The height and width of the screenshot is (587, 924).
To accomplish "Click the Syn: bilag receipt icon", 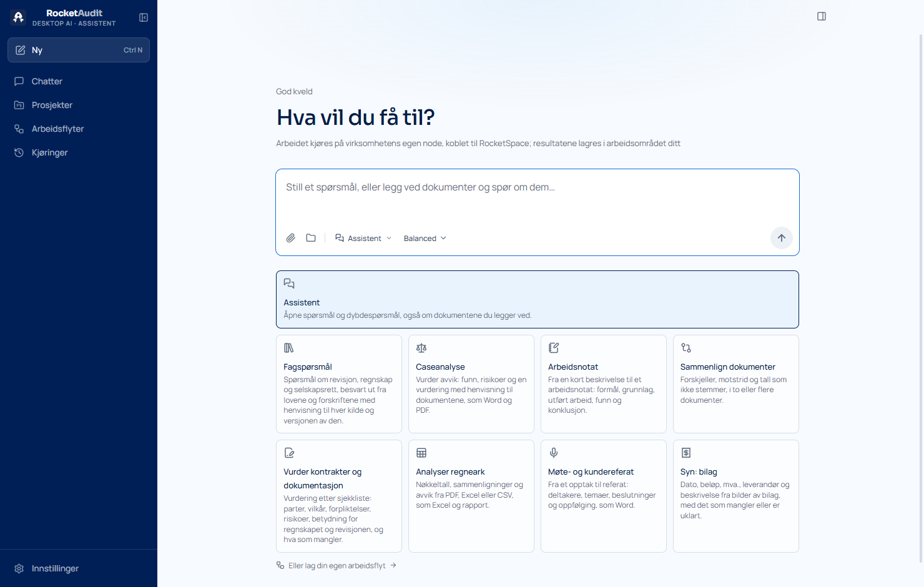I will coord(686,453).
